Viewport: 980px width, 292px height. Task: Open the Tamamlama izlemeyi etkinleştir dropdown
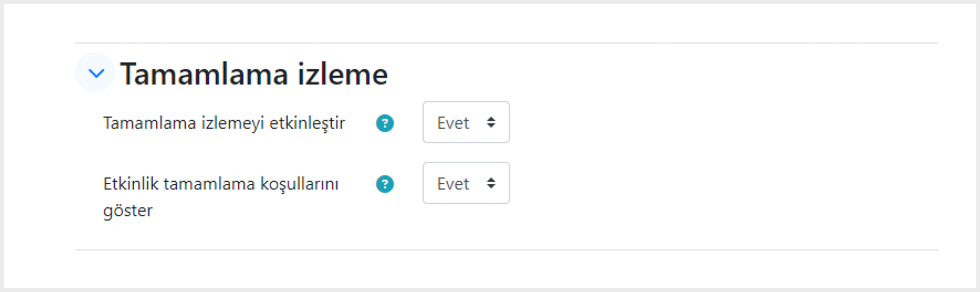coord(466,123)
